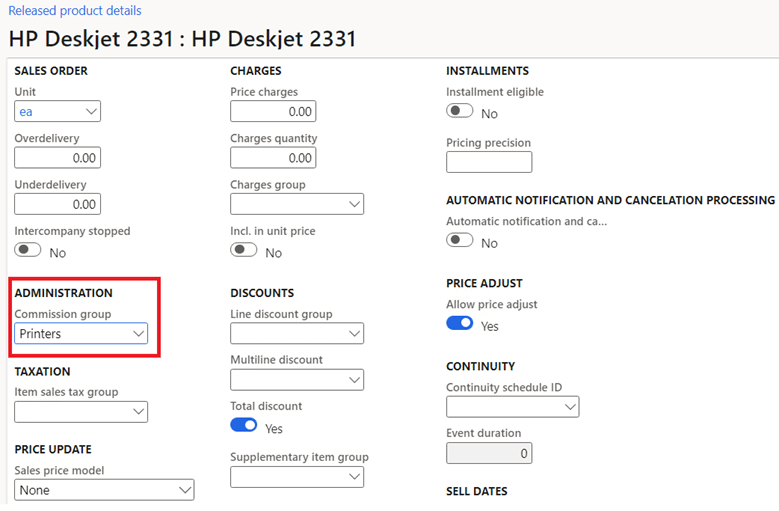The width and height of the screenshot is (779, 511).
Task: Click the SALES ORDER section heading
Action: coord(51,71)
